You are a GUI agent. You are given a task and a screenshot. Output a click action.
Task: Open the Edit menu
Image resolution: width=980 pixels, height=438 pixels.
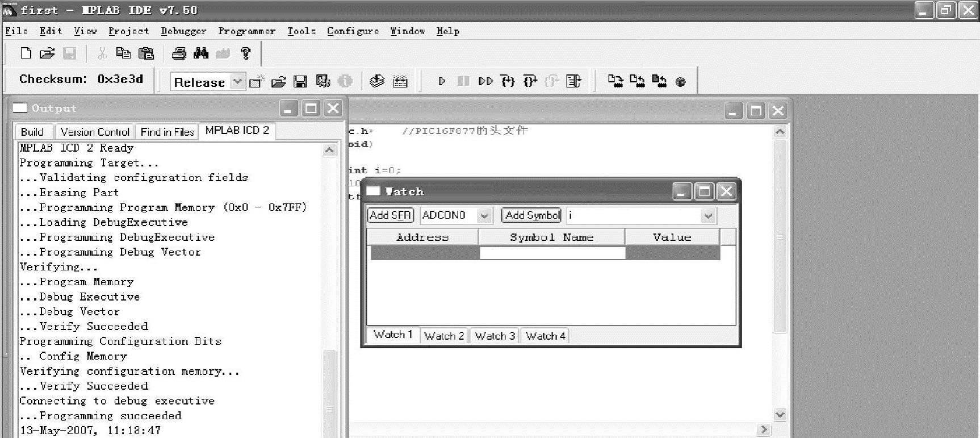[x=51, y=31]
